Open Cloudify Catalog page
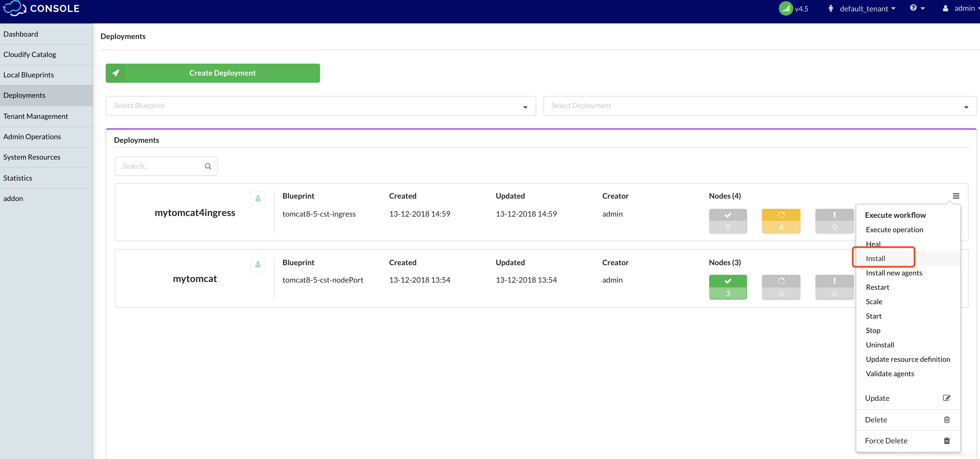 point(47,55)
